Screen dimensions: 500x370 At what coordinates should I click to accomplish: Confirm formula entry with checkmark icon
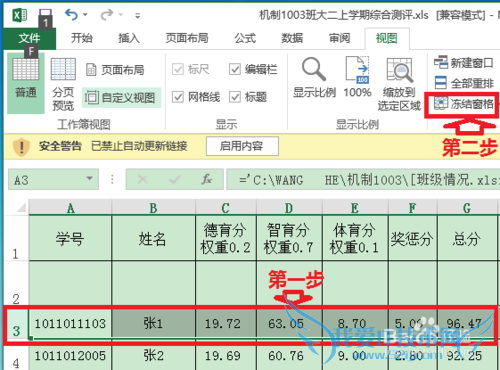coord(174,180)
